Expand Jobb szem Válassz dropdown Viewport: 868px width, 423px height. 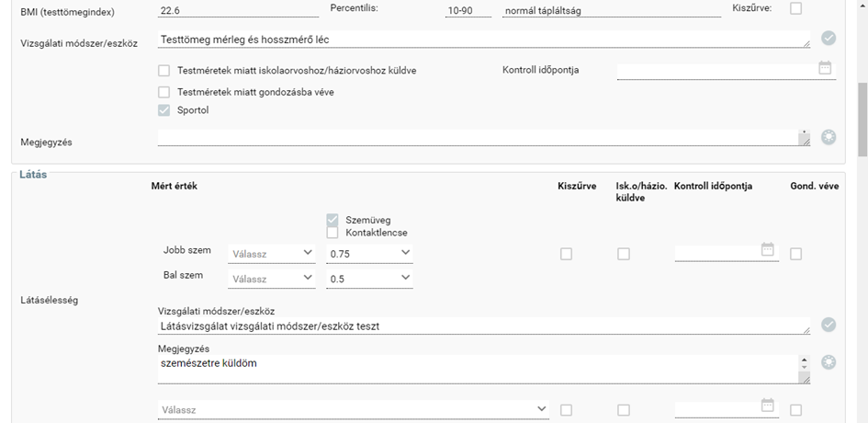click(272, 254)
